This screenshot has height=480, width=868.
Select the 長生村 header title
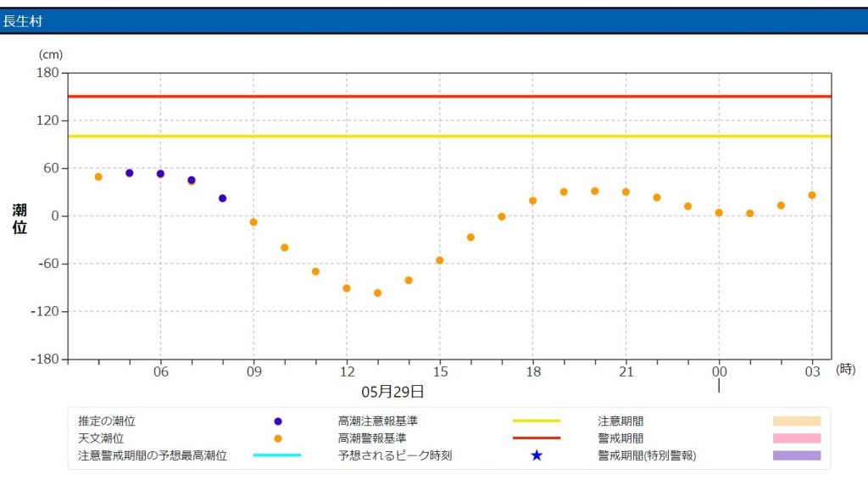(23, 21)
